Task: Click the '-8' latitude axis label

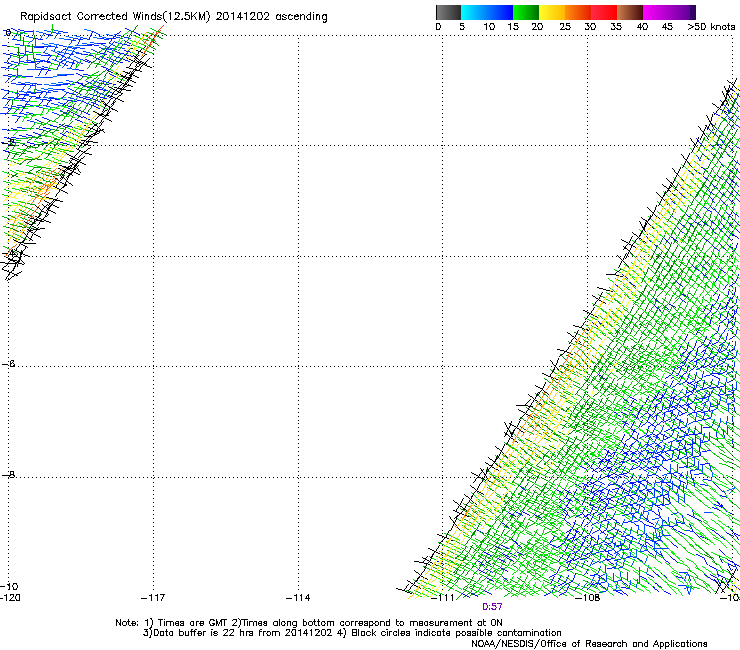Action: click(x=8, y=475)
